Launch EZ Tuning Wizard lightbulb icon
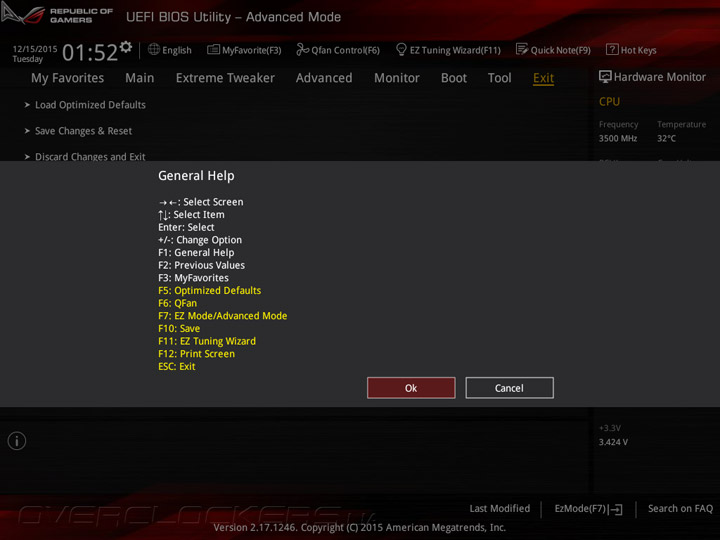Viewport: 720px width, 540px height. 401,49
